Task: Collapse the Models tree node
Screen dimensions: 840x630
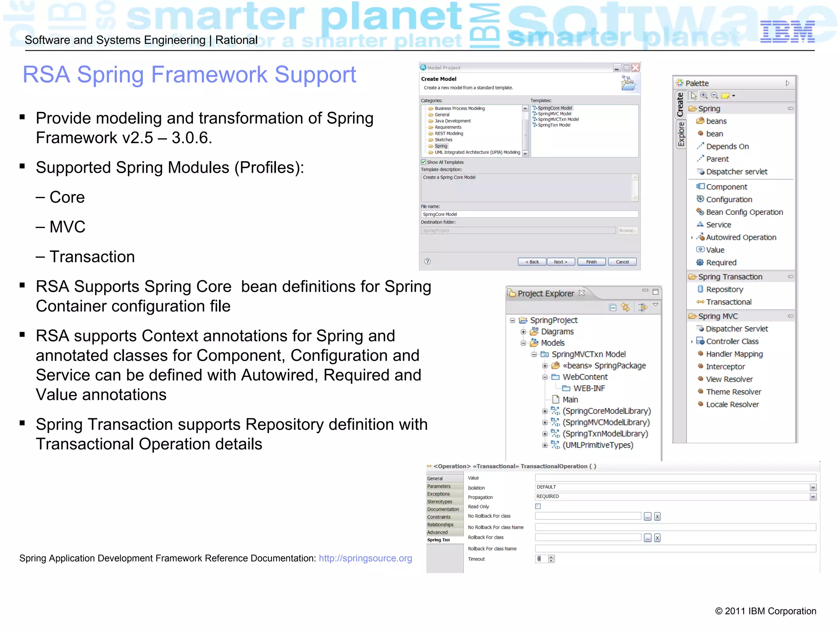Action: 523,343
